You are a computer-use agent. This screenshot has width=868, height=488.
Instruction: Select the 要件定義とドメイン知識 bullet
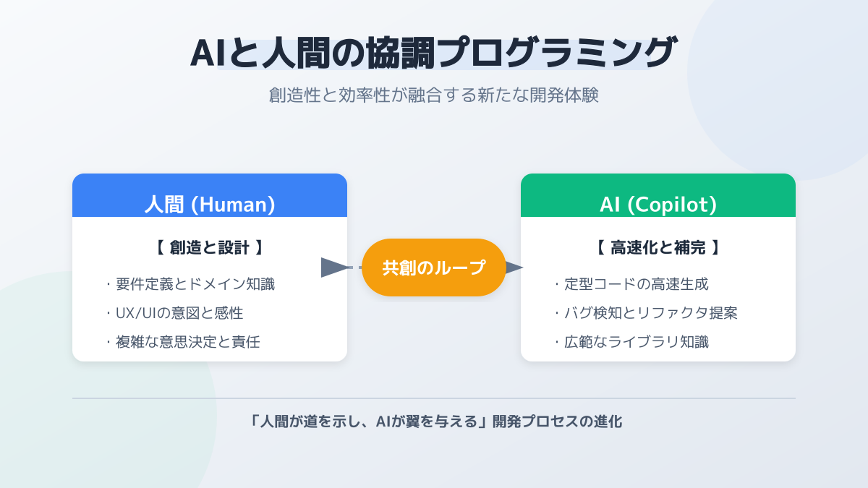(x=195, y=284)
